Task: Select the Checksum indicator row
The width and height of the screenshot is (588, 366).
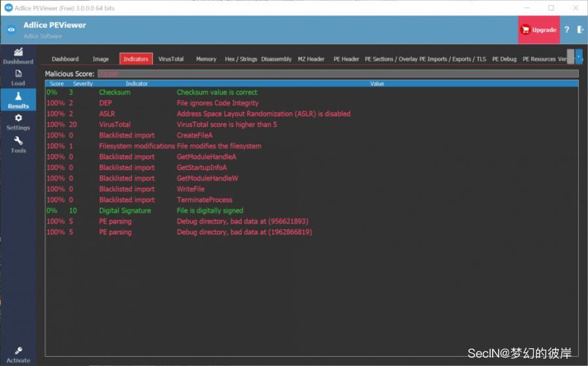Action: click(312, 92)
